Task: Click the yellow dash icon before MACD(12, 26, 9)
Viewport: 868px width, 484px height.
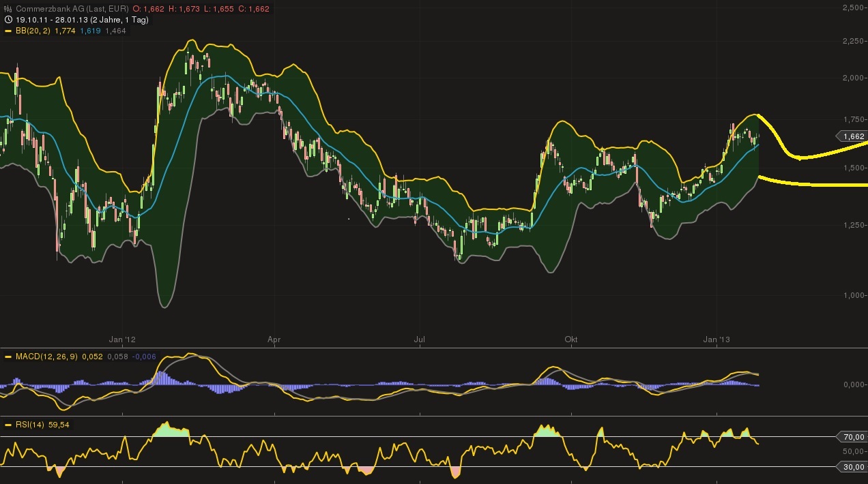Action: click(8, 357)
